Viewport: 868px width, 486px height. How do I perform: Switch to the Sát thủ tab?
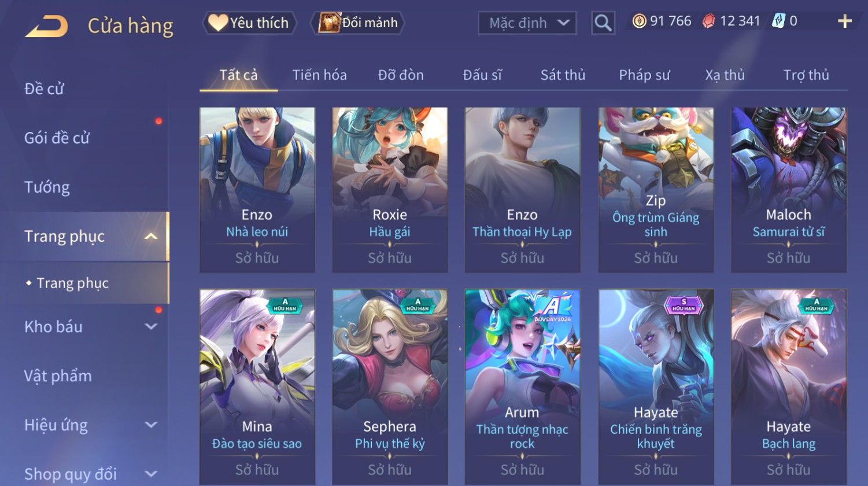click(x=563, y=75)
